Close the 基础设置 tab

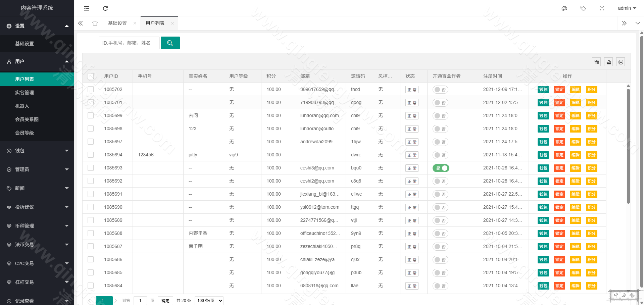pos(135,23)
